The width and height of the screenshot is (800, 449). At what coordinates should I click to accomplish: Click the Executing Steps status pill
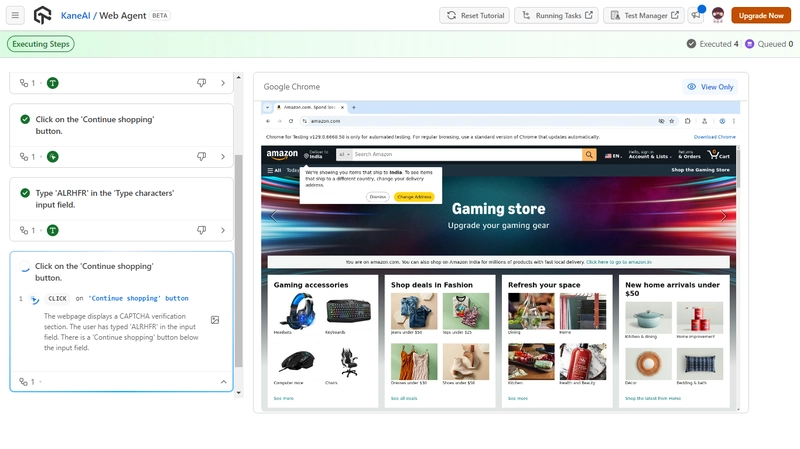coord(41,44)
